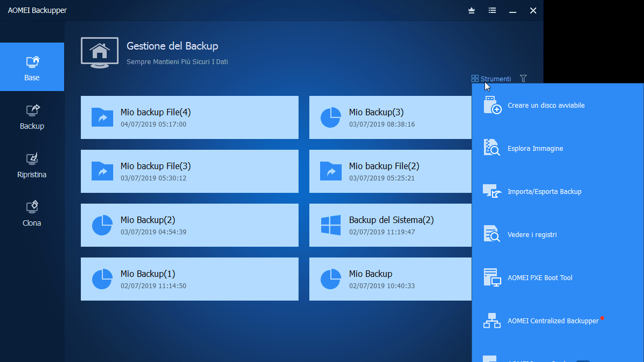The height and width of the screenshot is (362, 644).
Task: Click the Importa/Esporta Backup icon
Action: pyautogui.click(x=492, y=192)
